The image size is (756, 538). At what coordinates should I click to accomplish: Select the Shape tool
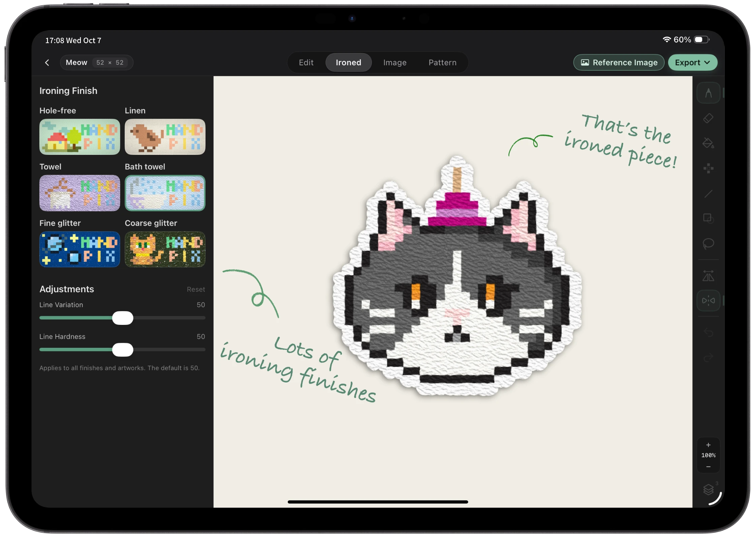tap(708, 218)
